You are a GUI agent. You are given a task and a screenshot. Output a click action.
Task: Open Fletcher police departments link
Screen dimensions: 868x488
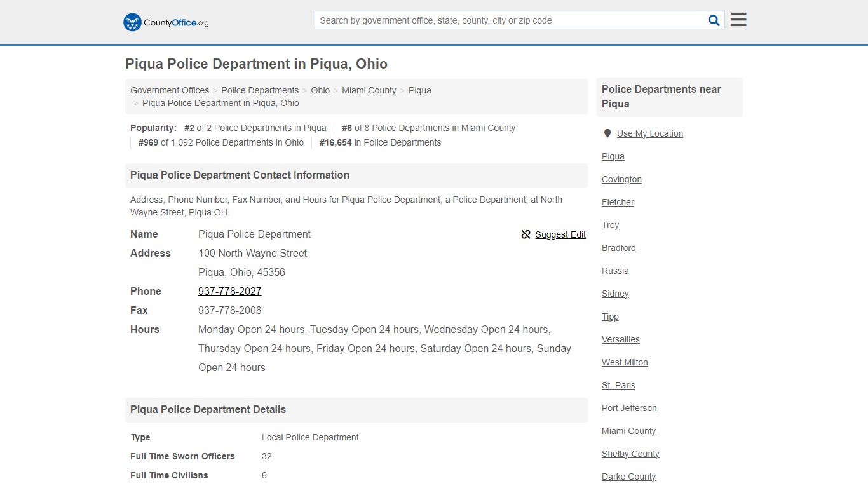[618, 202]
